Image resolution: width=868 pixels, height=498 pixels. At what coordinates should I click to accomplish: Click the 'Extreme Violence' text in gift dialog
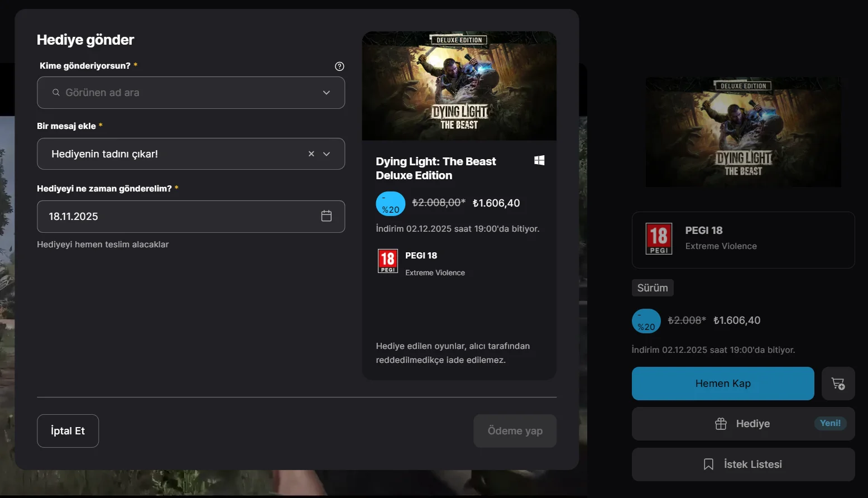coord(435,273)
